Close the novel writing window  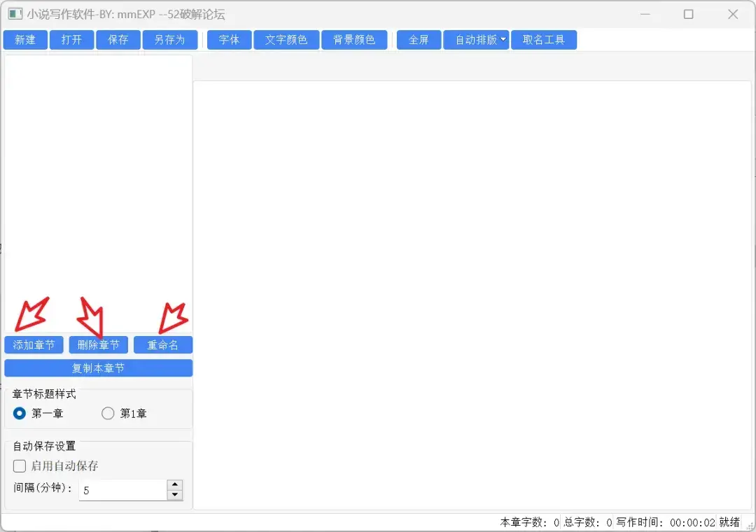(733, 15)
